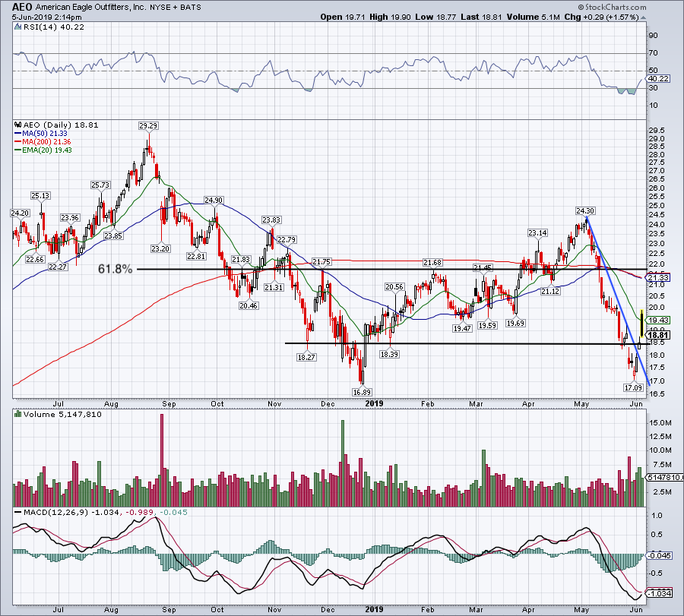Click the 61.8% Fibonacci level label

115,269
